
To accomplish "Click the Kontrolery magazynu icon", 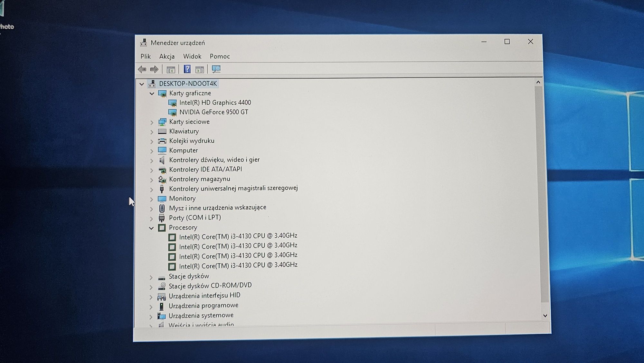I will pyautogui.click(x=162, y=179).
